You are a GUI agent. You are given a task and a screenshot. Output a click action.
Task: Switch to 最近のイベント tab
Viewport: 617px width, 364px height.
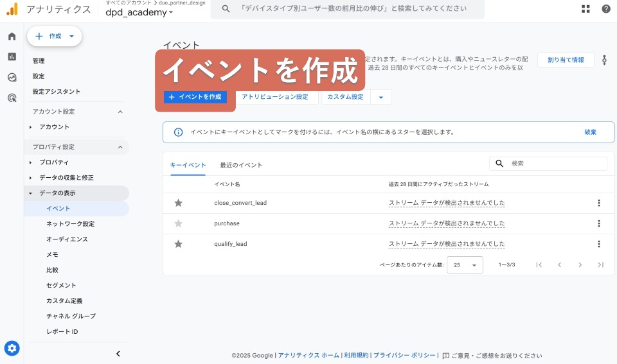tap(241, 165)
